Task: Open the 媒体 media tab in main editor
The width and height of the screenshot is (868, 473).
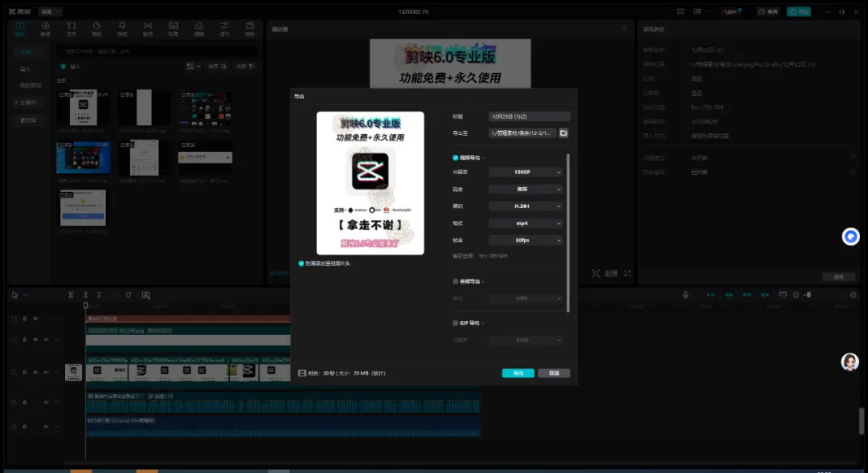Action: click(20, 29)
